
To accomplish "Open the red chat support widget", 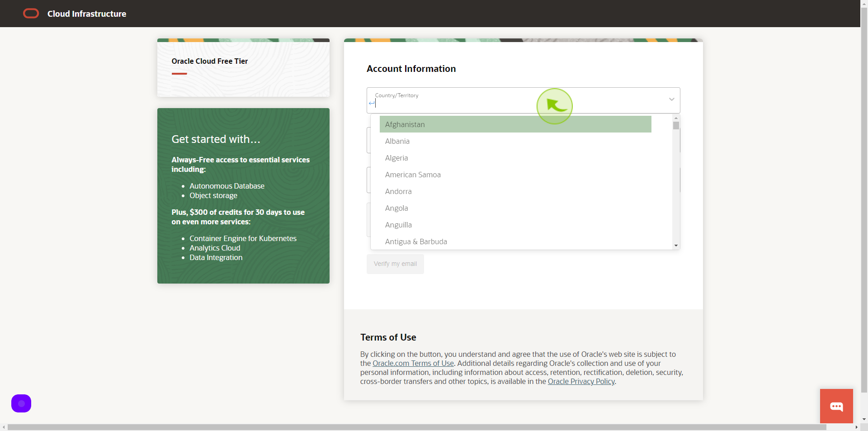I will click(x=836, y=406).
